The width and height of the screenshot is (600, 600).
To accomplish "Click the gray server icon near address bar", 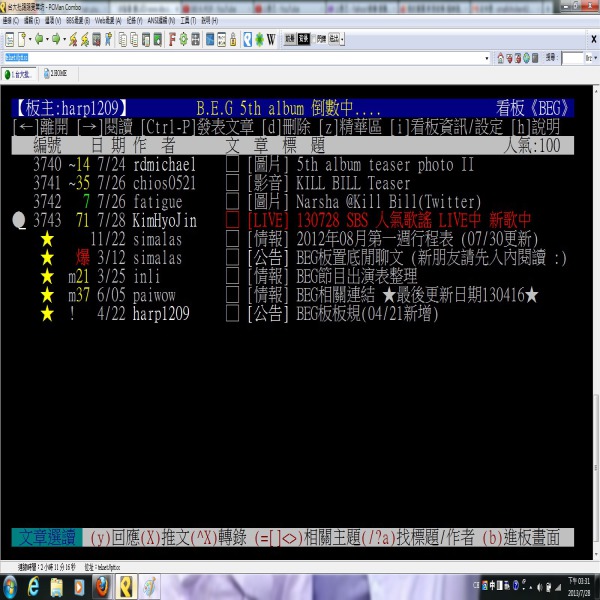I will 535,58.
